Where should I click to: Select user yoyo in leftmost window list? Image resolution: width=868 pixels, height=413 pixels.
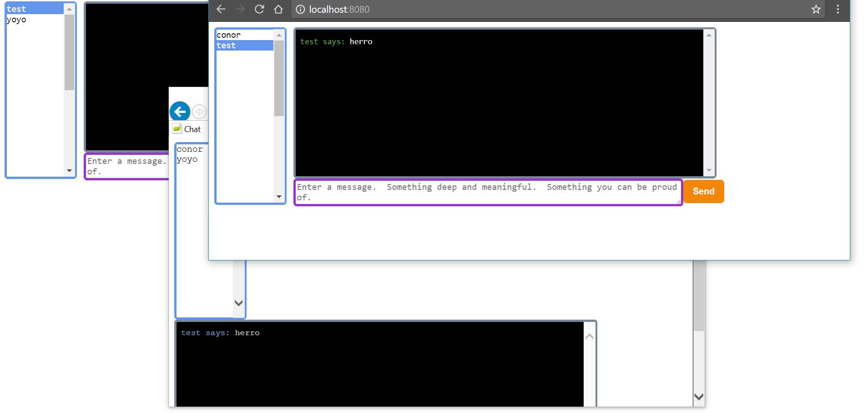pos(35,20)
